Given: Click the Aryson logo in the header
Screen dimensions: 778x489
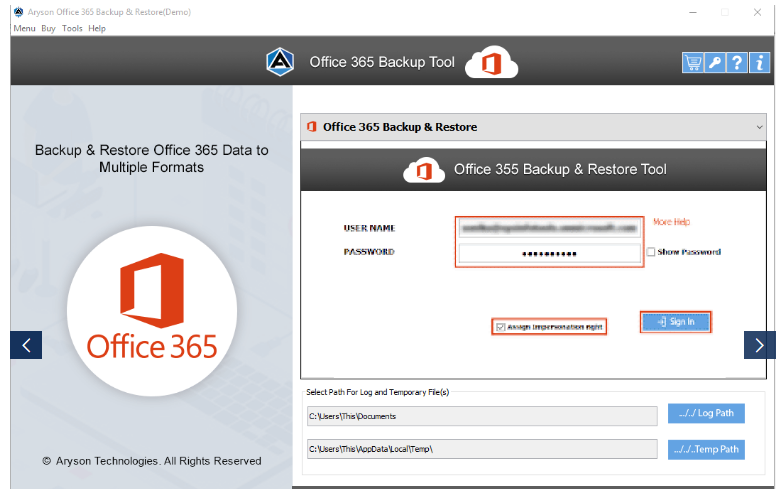Looking at the screenshot, I should click(280, 62).
